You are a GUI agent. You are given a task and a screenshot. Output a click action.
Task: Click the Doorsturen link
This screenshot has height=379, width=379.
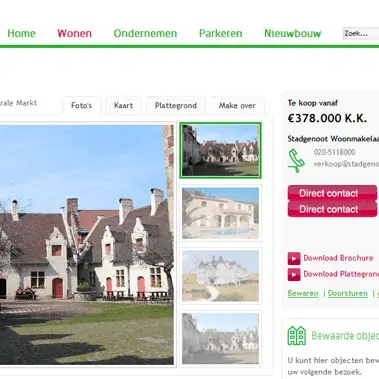348,293
